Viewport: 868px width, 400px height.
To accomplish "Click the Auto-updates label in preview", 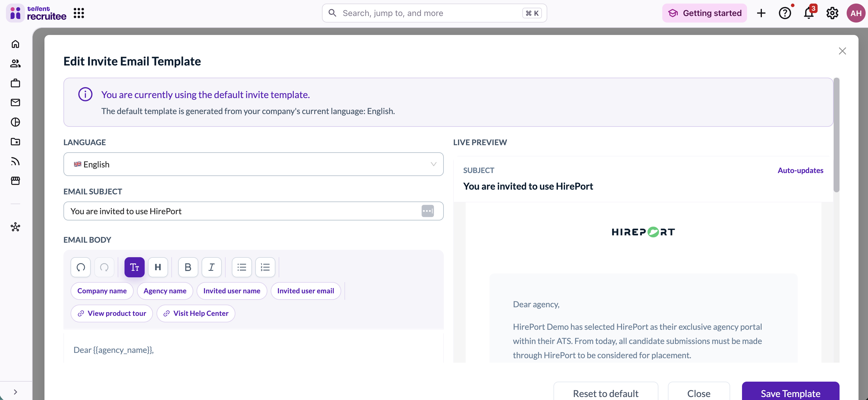I will coord(800,170).
